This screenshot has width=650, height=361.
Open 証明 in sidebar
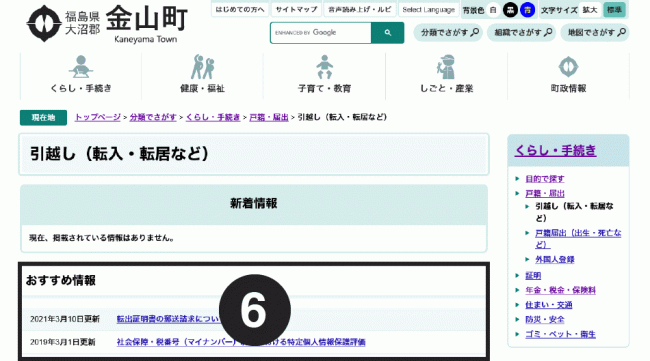[533, 276]
